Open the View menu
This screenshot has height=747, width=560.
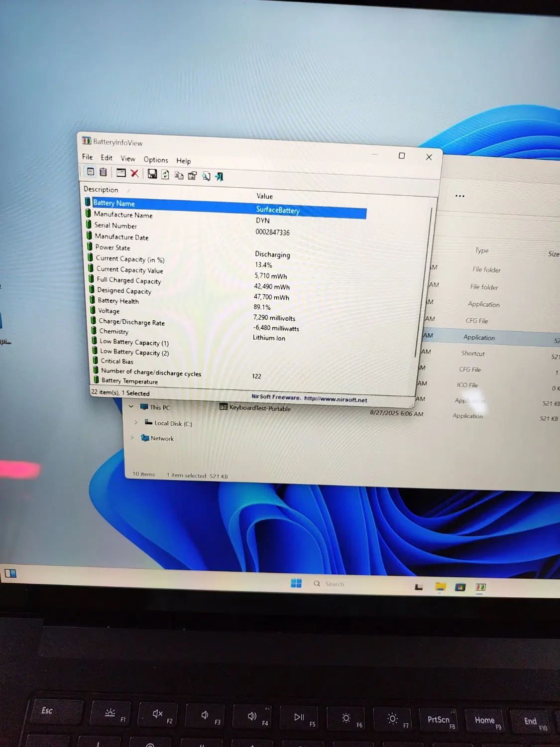point(128,159)
